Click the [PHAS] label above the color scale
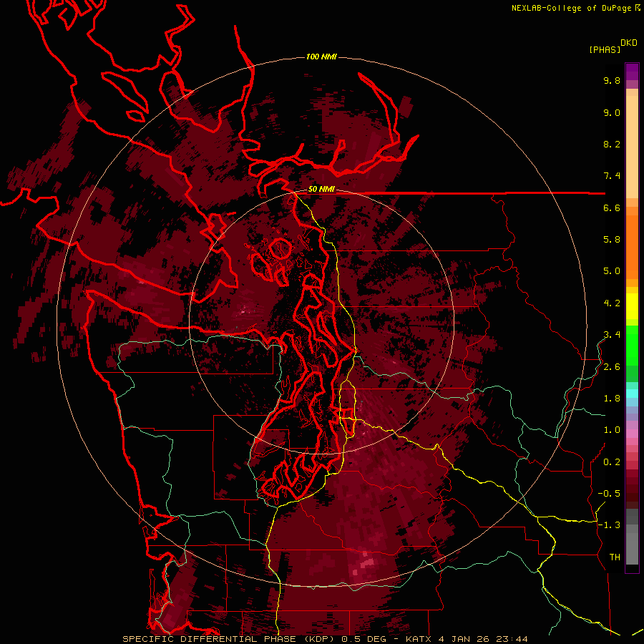Screen dimensions: 644x644 pyautogui.click(x=605, y=49)
